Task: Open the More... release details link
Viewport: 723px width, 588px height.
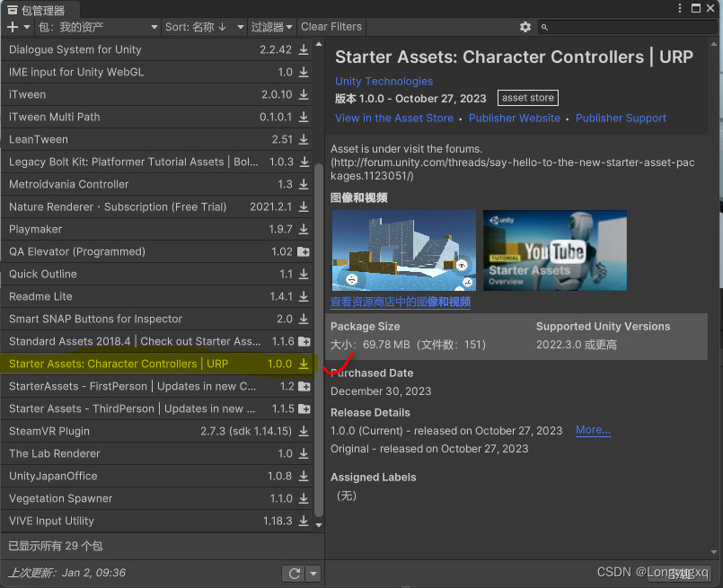Action: pos(591,430)
